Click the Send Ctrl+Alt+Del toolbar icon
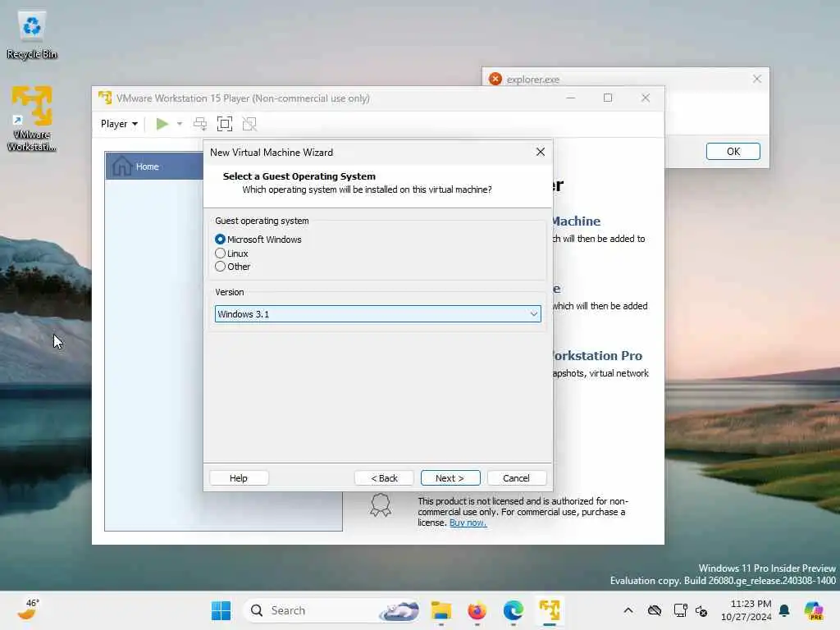The width and height of the screenshot is (840, 630). (x=200, y=124)
